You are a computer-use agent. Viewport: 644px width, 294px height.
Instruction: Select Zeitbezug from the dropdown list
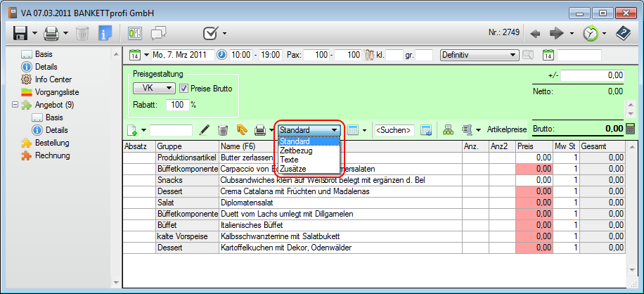coord(296,151)
